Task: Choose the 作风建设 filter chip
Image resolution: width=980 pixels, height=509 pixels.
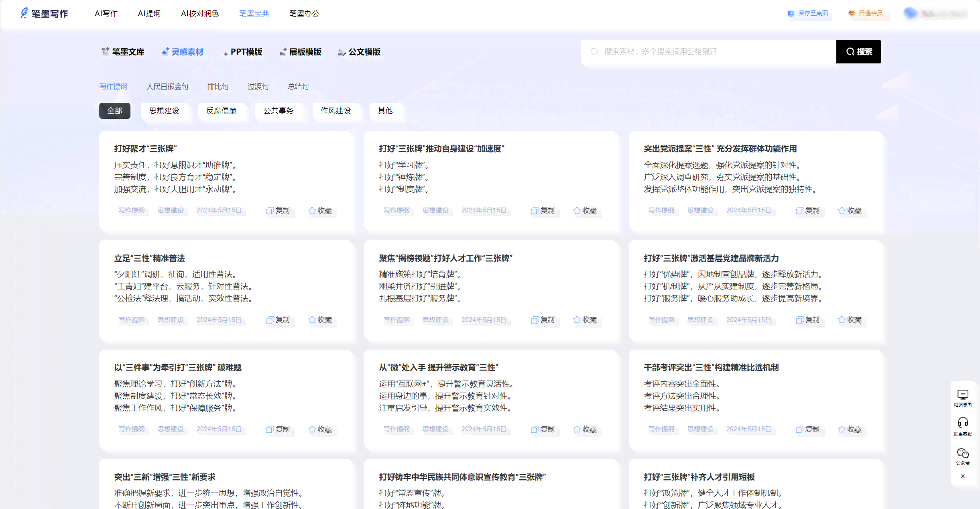Action: 336,111
